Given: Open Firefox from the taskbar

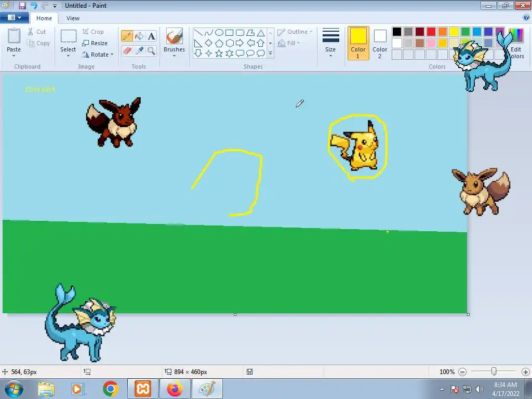Looking at the screenshot, I should 175,389.
